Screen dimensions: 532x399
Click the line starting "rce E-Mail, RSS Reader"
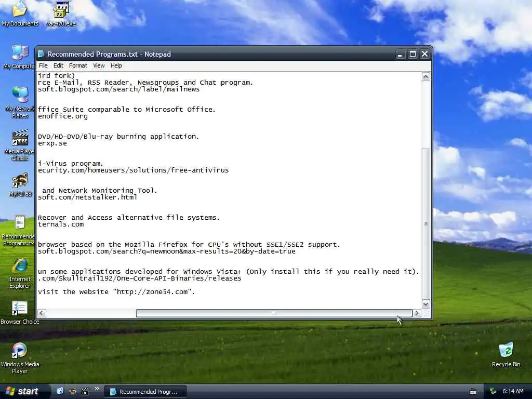click(x=145, y=83)
